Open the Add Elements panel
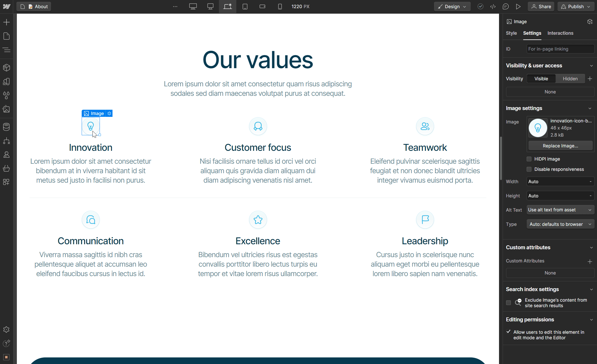 point(6,22)
